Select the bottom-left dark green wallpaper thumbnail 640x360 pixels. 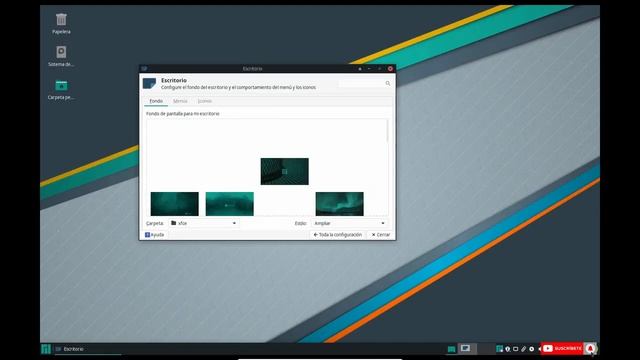pyautogui.click(x=175, y=204)
